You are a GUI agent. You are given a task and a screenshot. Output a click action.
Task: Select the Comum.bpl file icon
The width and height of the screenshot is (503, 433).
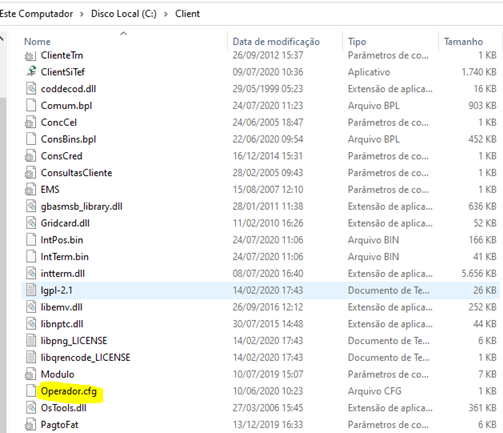(31, 106)
